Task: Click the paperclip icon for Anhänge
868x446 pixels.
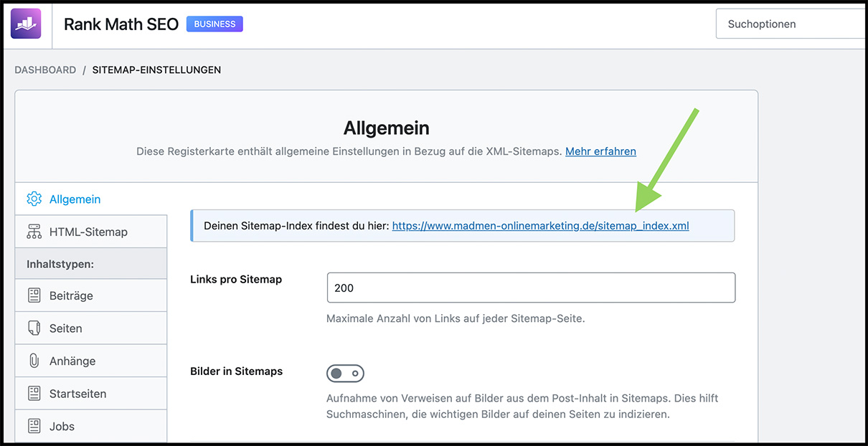Action: [x=34, y=361]
